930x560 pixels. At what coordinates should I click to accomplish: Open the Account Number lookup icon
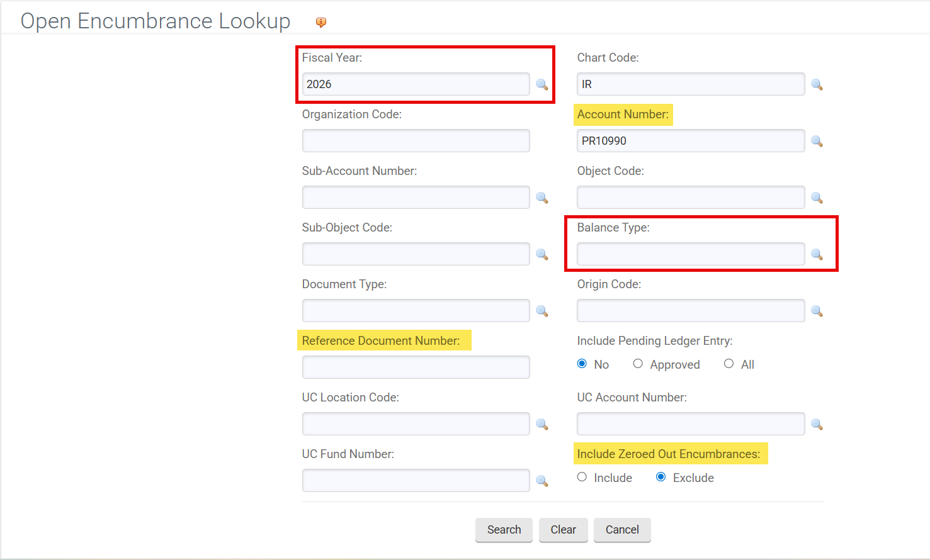(817, 141)
